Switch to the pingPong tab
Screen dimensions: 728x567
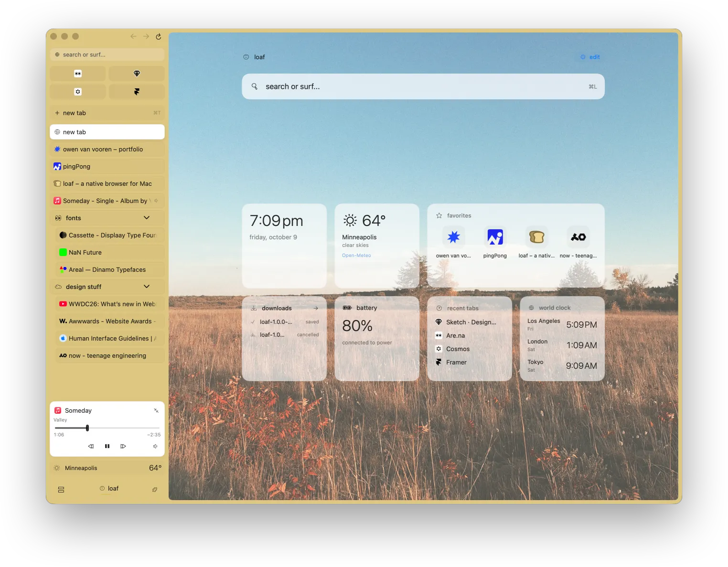pyautogui.click(x=107, y=166)
